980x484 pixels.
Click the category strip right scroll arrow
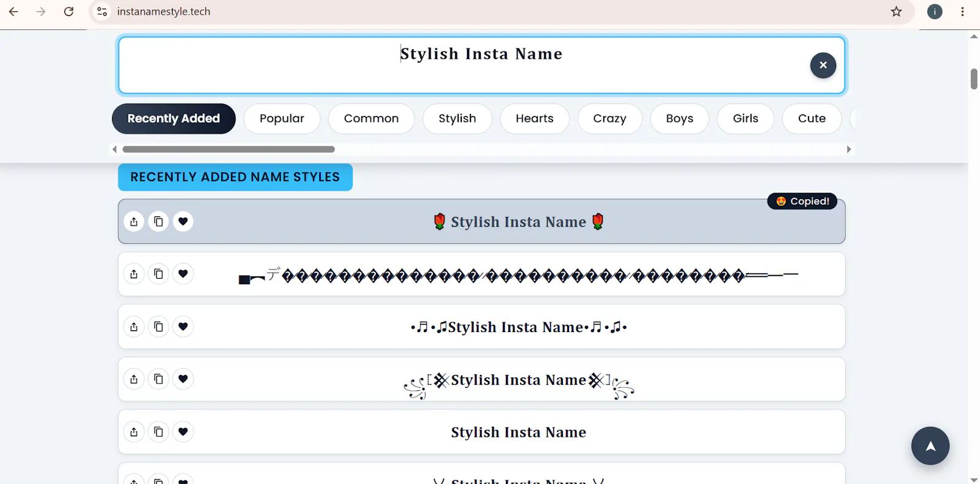849,149
